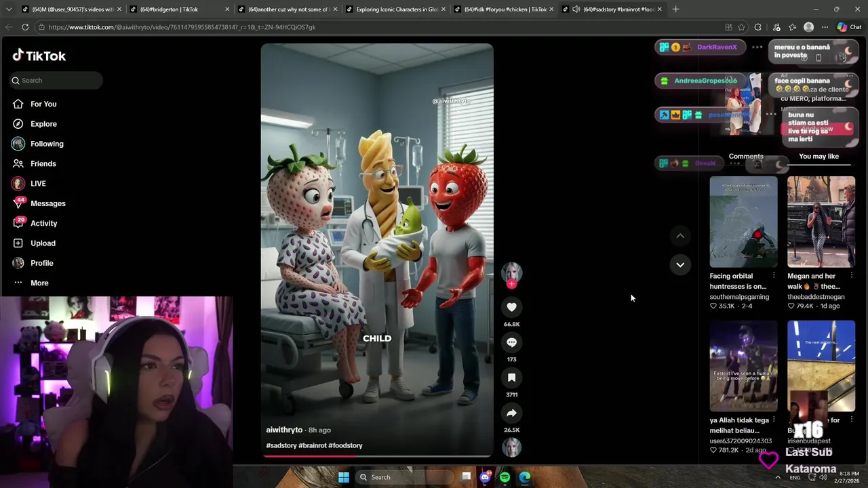Open the browser extensions icon

click(x=757, y=27)
